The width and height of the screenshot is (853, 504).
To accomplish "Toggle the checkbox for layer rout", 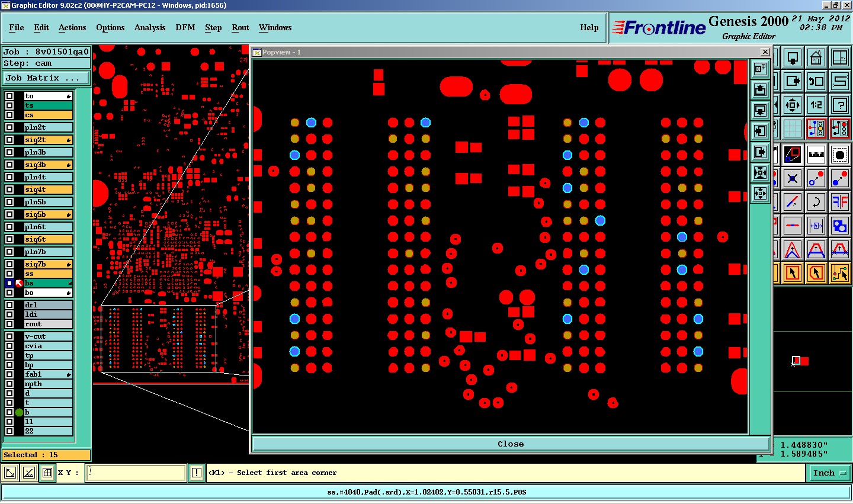I will coord(9,324).
